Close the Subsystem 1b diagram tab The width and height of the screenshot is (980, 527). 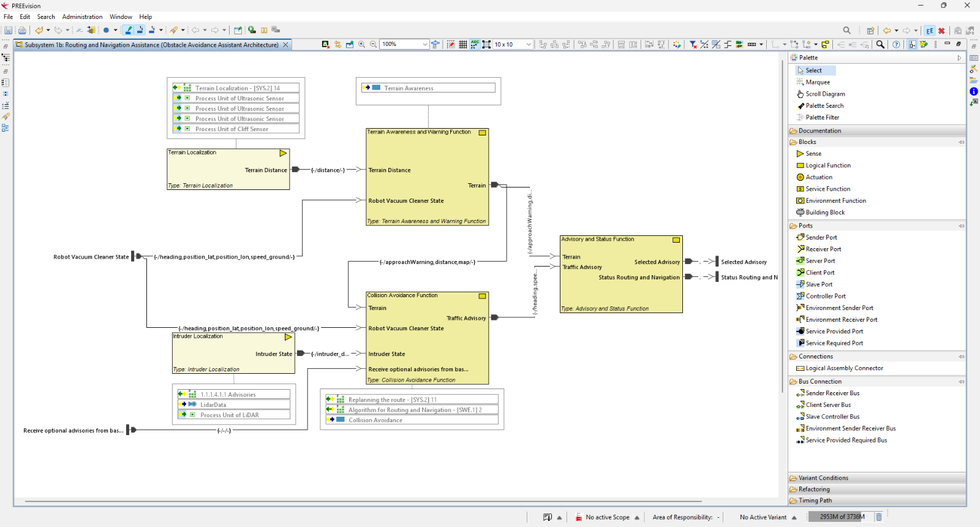pyautogui.click(x=285, y=45)
